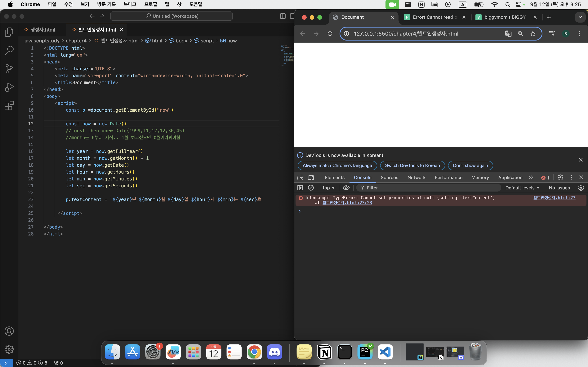Open VS Code Explorer sidebar icon

click(9, 32)
